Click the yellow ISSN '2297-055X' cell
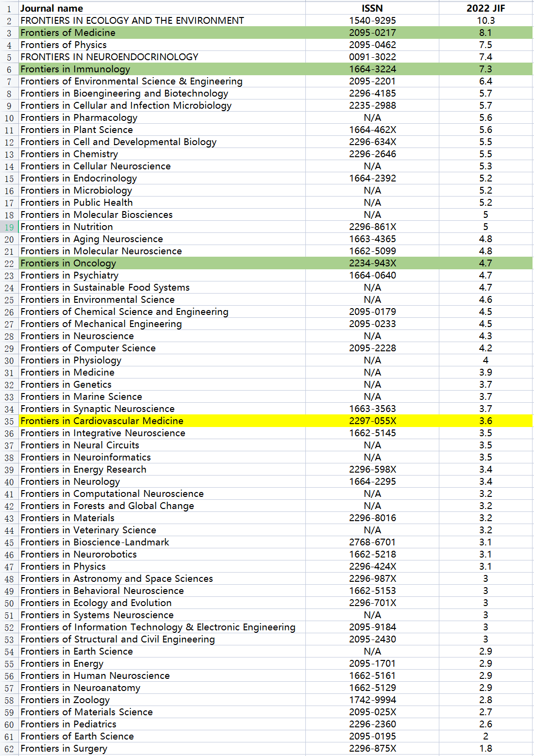This screenshot has width=534, height=756. click(x=372, y=421)
